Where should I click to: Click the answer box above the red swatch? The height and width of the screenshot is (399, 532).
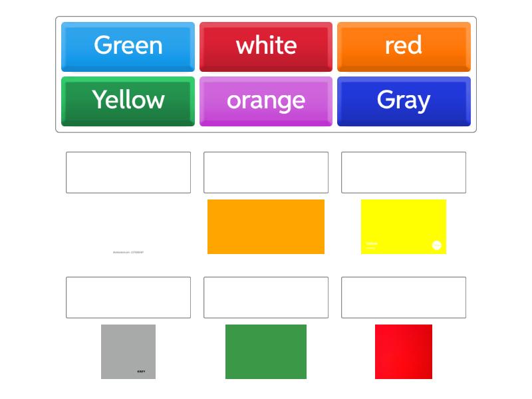[404, 297]
